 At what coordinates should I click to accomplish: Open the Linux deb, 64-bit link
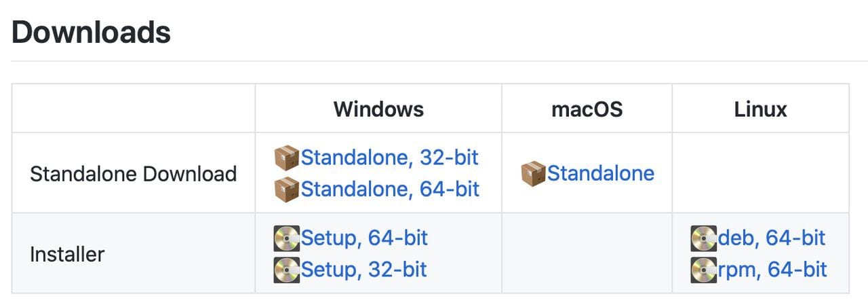[x=772, y=238]
